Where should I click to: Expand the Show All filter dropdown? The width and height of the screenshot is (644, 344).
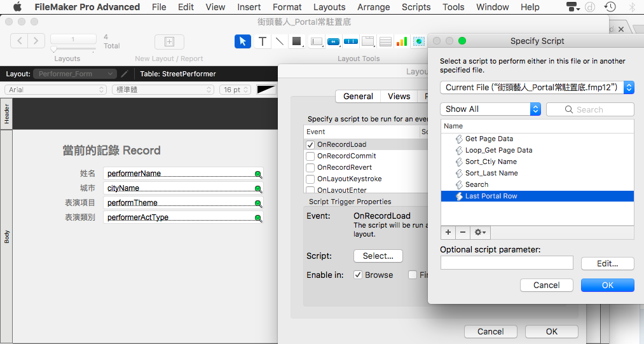click(490, 109)
